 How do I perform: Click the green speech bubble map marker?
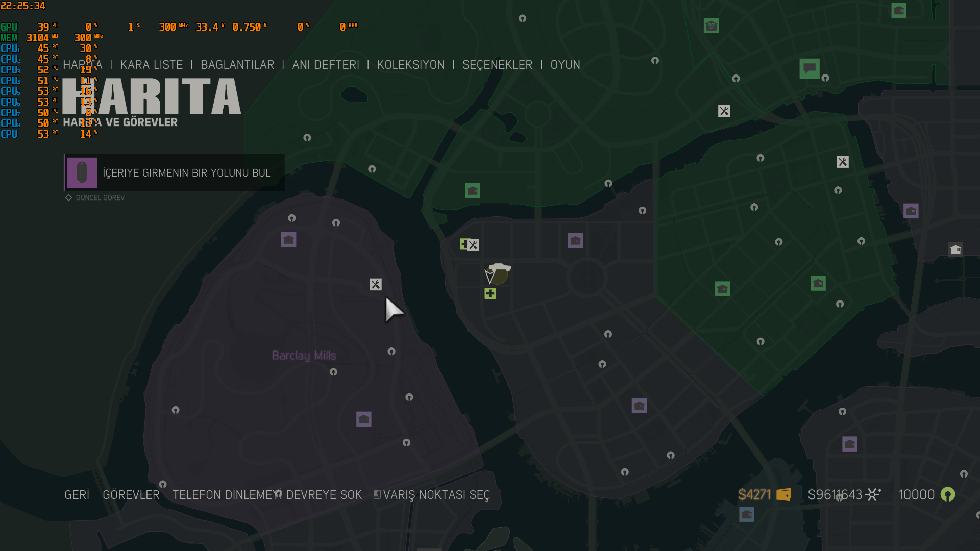(x=809, y=68)
